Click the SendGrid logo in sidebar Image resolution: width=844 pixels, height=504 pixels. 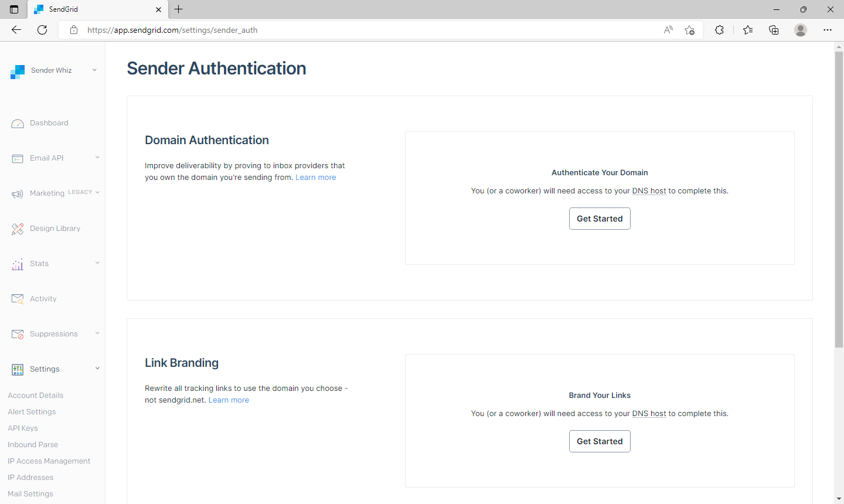(x=18, y=72)
